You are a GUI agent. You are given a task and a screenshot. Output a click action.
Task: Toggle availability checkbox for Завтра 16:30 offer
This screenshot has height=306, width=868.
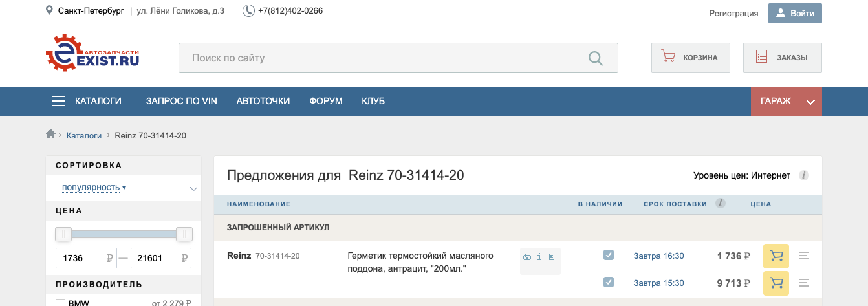click(x=609, y=255)
